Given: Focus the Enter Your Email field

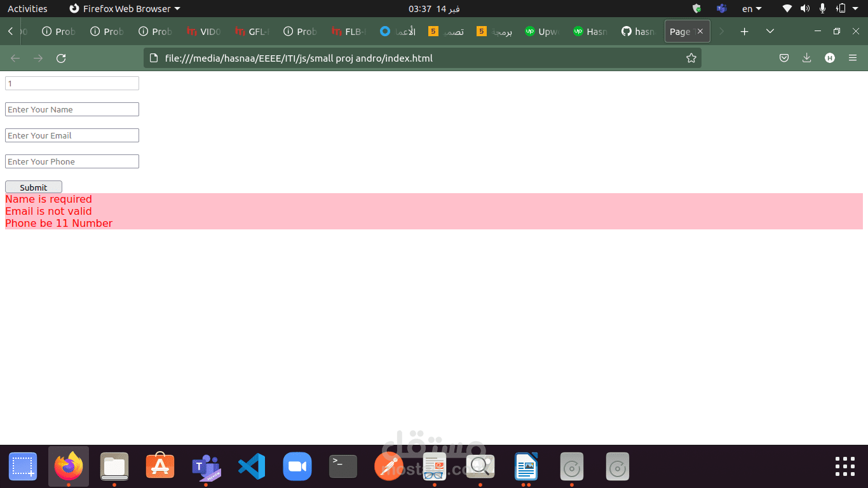Looking at the screenshot, I should click(x=72, y=135).
